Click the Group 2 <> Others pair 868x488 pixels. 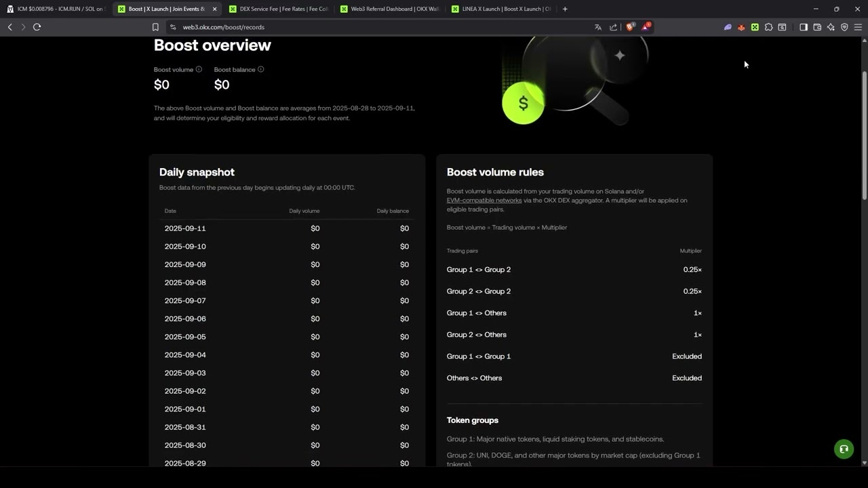[x=477, y=335]
